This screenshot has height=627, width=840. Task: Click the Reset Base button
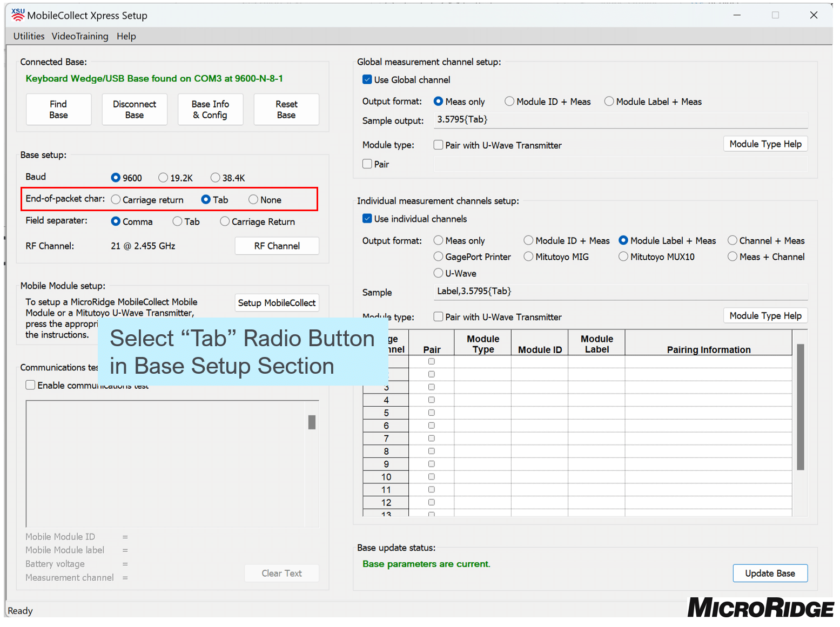pyautogui.click(x=286, y=109)
